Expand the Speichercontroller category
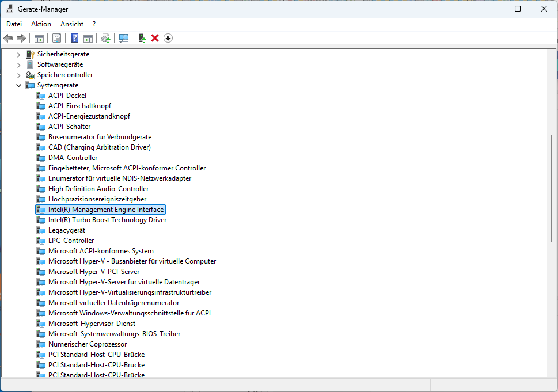Image resolution: width=558 pixels, height=392 pixels. click(x=19, y=74)
